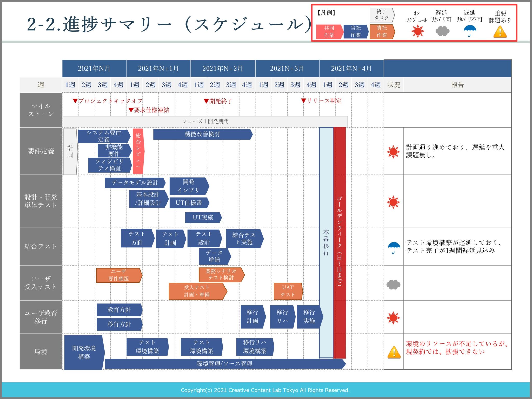Image resolution: width=532 pixels, height=399 pixels.
Task: Click the orange 貴社作業 legend swatch
Action: tap(382, 32)
